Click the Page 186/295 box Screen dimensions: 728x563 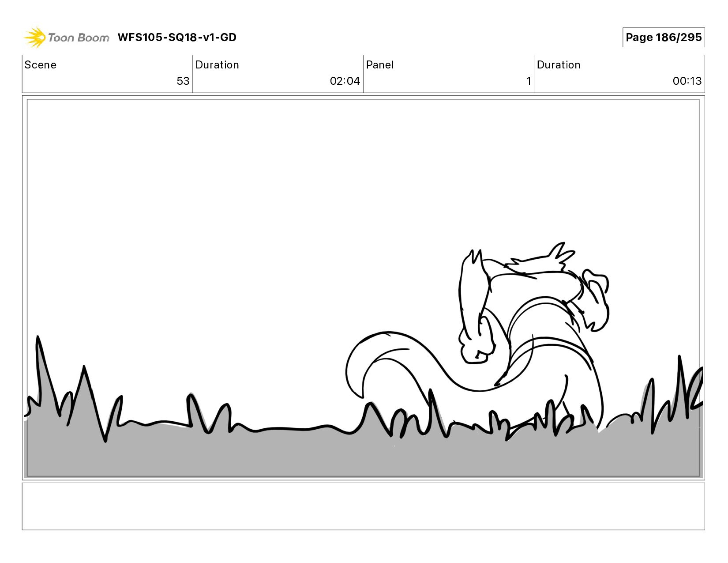(x=664, y=38)
